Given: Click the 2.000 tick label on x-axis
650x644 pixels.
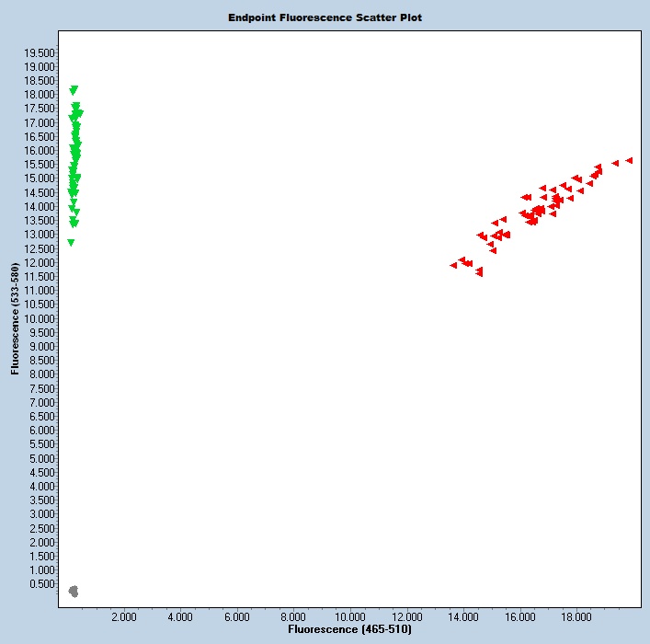Looking at the screenshot, I should [123, 616].
